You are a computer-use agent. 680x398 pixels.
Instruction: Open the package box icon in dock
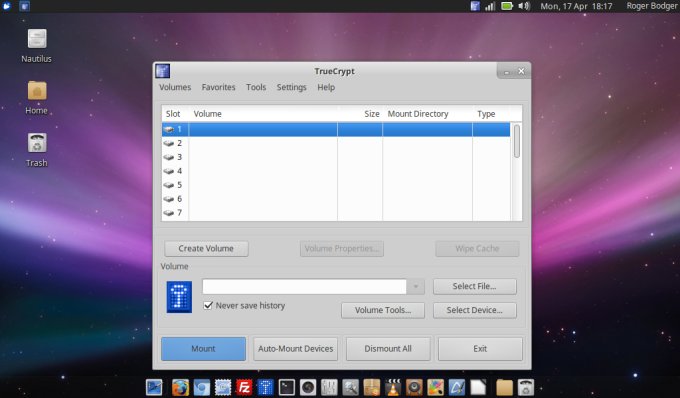pos(372,387)
